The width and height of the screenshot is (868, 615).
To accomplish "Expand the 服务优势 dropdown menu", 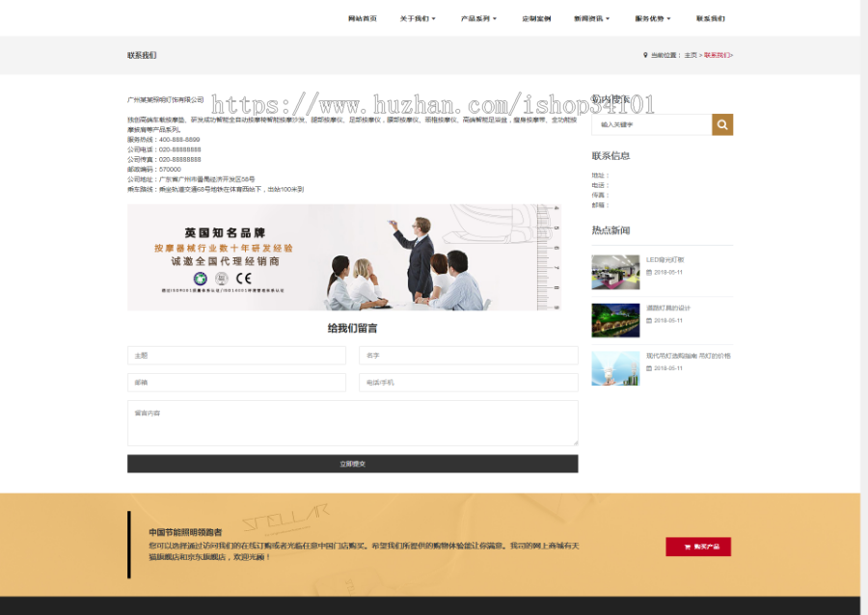I will (x=650, y=17).
